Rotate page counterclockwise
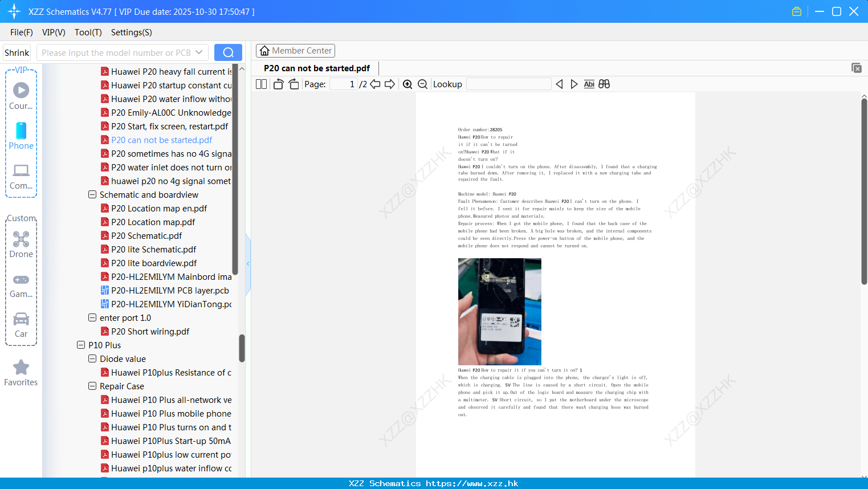This screenshot has height=489, width=868. (278, 84)
